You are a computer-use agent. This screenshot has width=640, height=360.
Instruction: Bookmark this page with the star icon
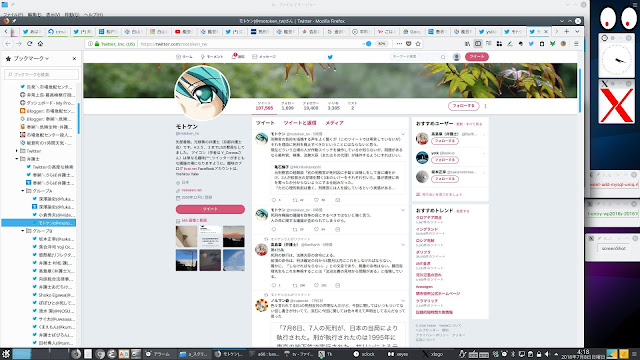(x=418, y=44)
